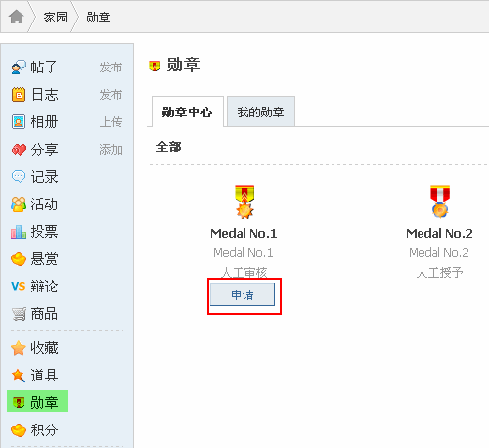Click the 投票 bar chart icon

[x=19, y=232]
